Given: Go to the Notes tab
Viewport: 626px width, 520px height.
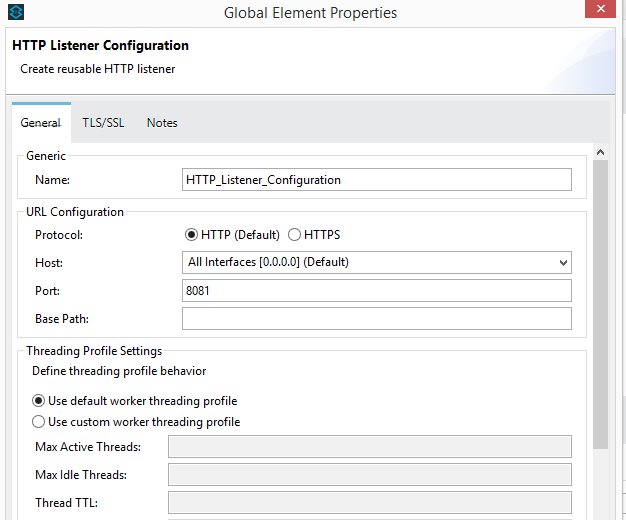Looking at the screenshot, I should click(162, 123).
